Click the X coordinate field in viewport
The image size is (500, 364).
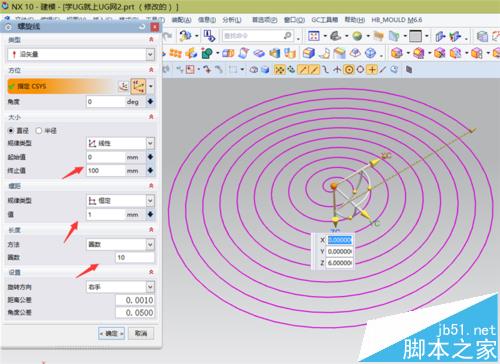339,240
